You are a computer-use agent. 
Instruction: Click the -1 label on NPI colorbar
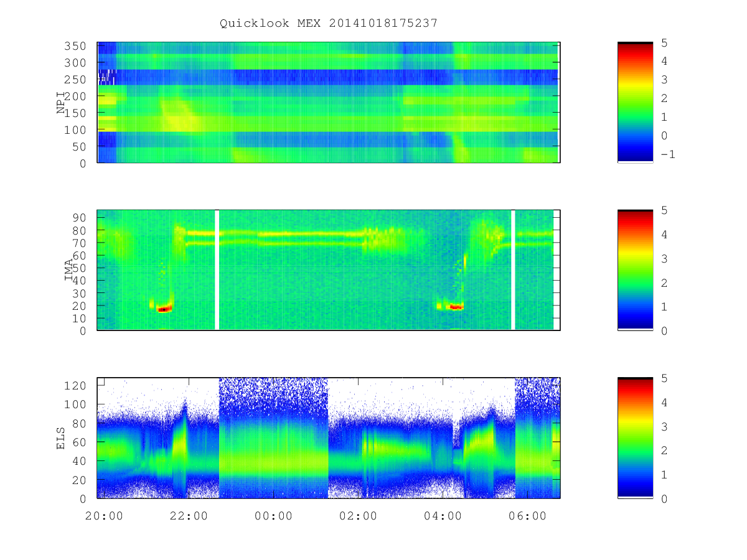pyautogui.click(x=667, y=155)
